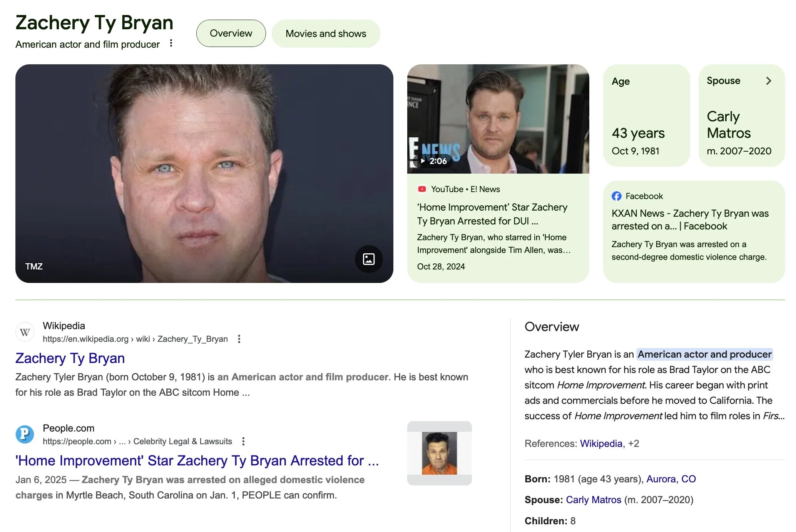This screenshot has height=532, width=796.
Task: Open the mugshot thumbnail beside People article
Action: tap(439, 453)
